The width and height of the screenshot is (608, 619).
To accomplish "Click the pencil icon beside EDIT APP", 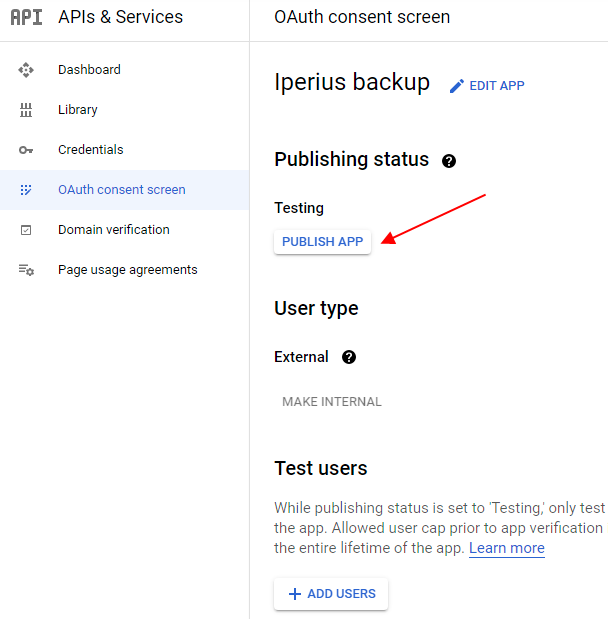I will click(x=457, y=86).
